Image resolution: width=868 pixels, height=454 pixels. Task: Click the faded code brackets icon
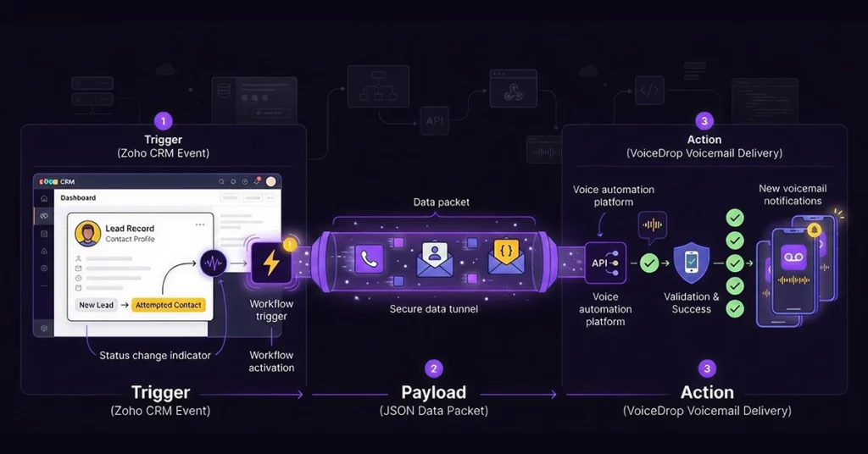tap(649, 91)
